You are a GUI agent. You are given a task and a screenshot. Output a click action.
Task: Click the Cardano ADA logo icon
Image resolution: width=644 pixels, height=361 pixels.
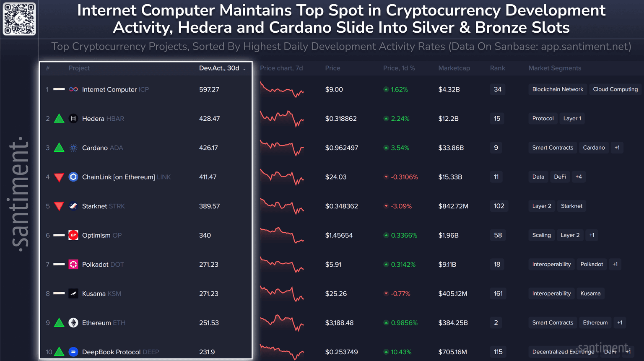(73, 148)
